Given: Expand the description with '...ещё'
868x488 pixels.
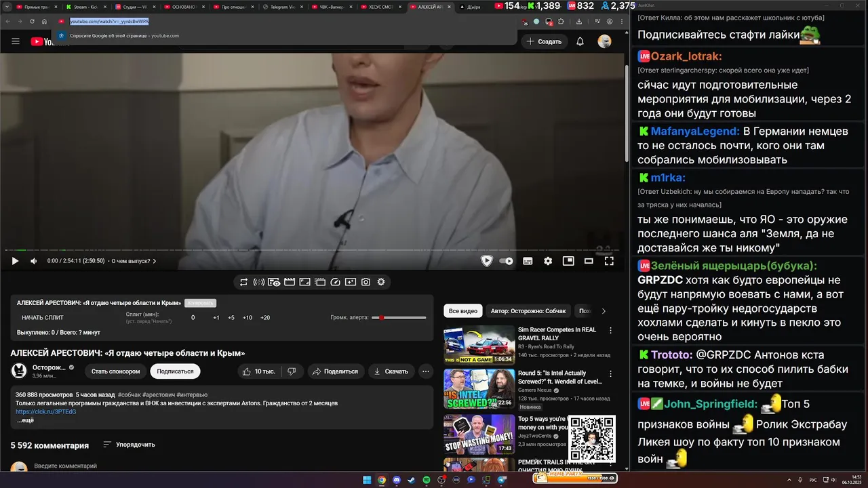Looking at the screenshot, I should pos(25,420).
